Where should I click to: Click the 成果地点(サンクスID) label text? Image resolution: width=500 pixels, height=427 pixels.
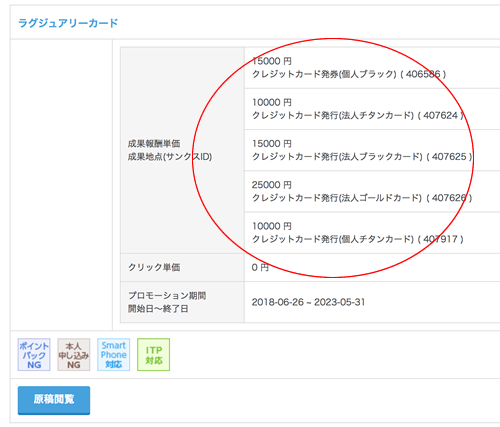[x=170, y=157]
